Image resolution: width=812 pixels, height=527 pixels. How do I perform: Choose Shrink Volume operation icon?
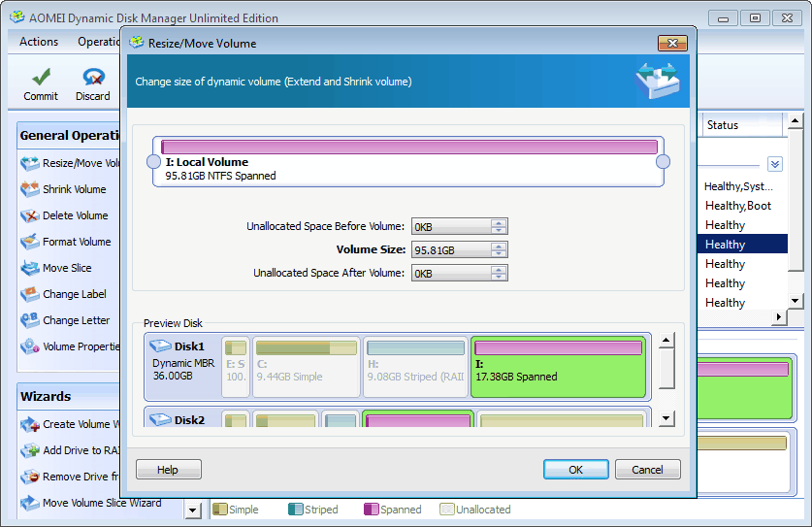[x=29, y=189]
